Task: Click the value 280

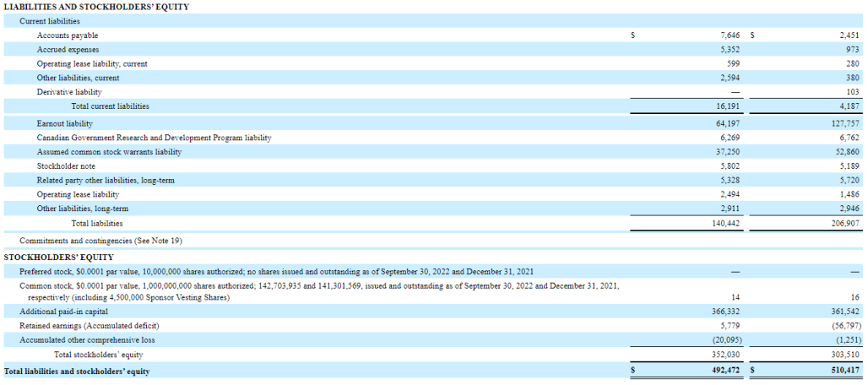Action: tap(853, 64)
